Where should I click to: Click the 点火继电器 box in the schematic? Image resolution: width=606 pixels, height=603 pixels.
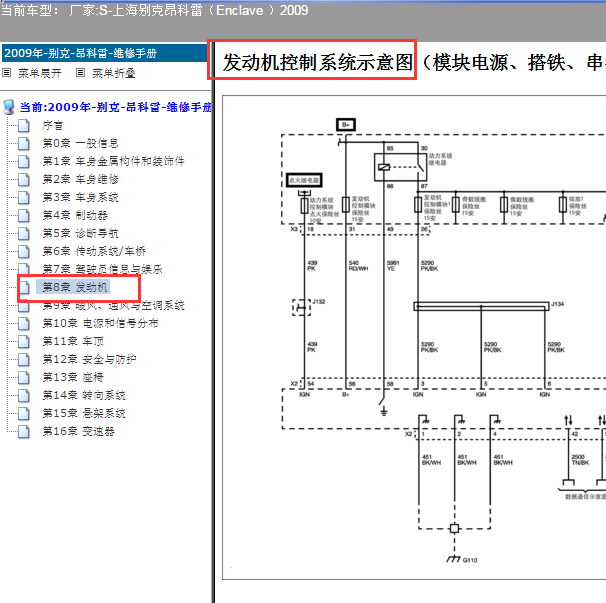click(304, 181)
